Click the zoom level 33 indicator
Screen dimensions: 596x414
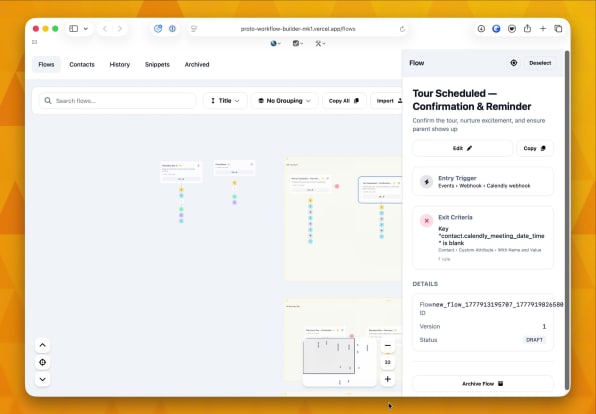(388, 362)
